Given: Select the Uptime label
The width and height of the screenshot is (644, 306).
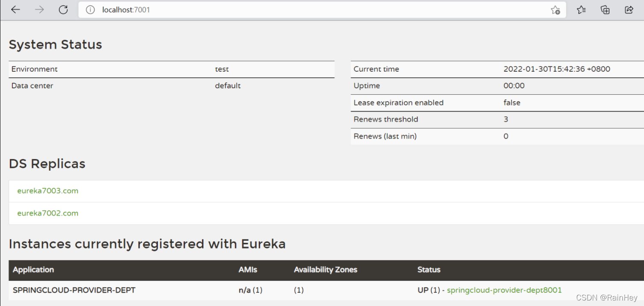Looking at the screenshot, I should point(367,86).
